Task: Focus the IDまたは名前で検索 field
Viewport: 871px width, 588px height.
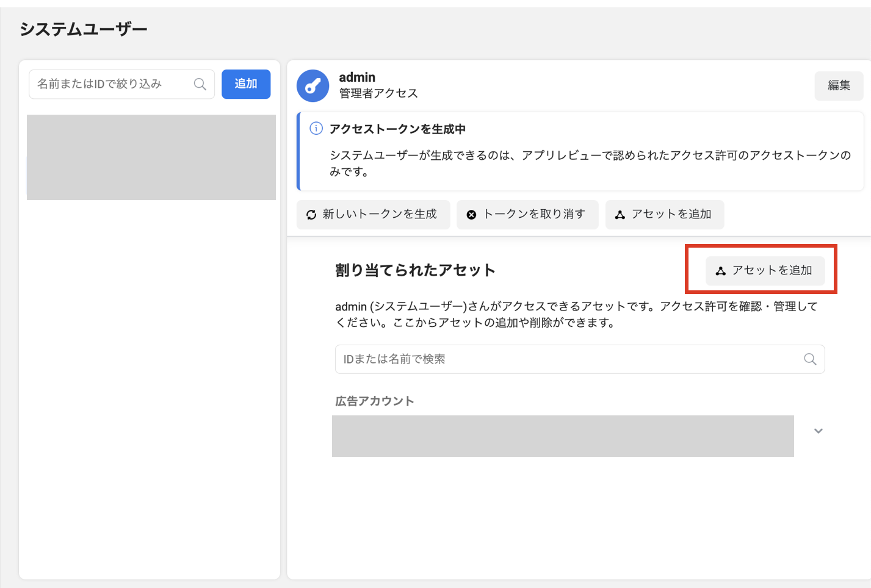Action: (x=580, y=359)
